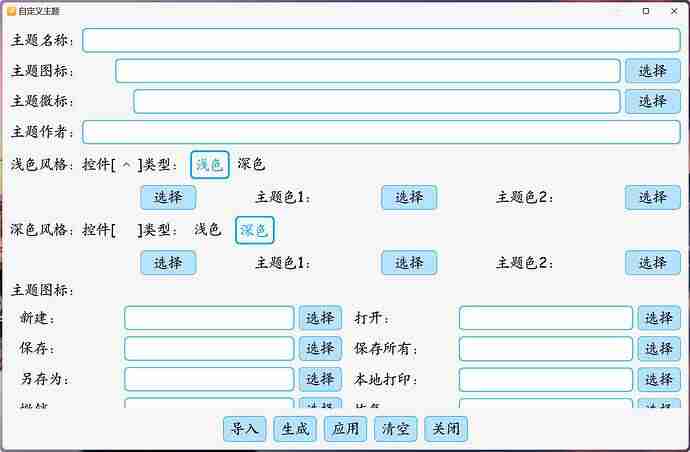Image resolution: width=690 pixels, height=452 pixels.
Task: Select 浅色 type in the 深色风格 row
Action: [x=207, y=230]
